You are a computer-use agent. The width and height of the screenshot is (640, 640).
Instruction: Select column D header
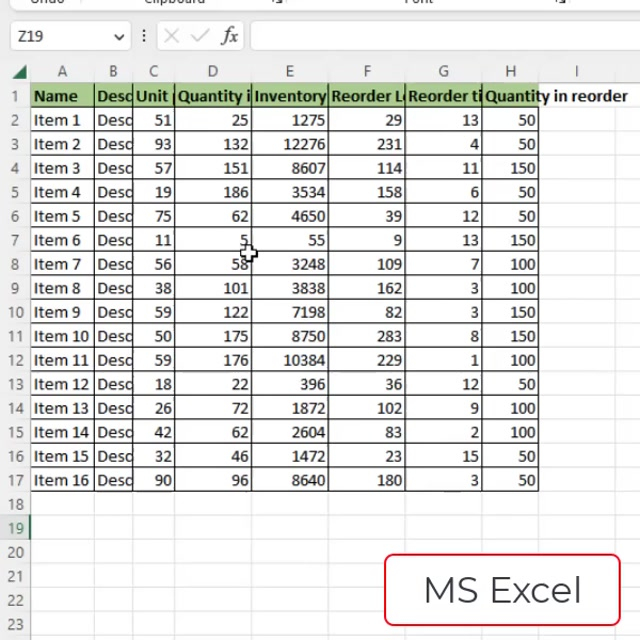(x=212, y=72)
